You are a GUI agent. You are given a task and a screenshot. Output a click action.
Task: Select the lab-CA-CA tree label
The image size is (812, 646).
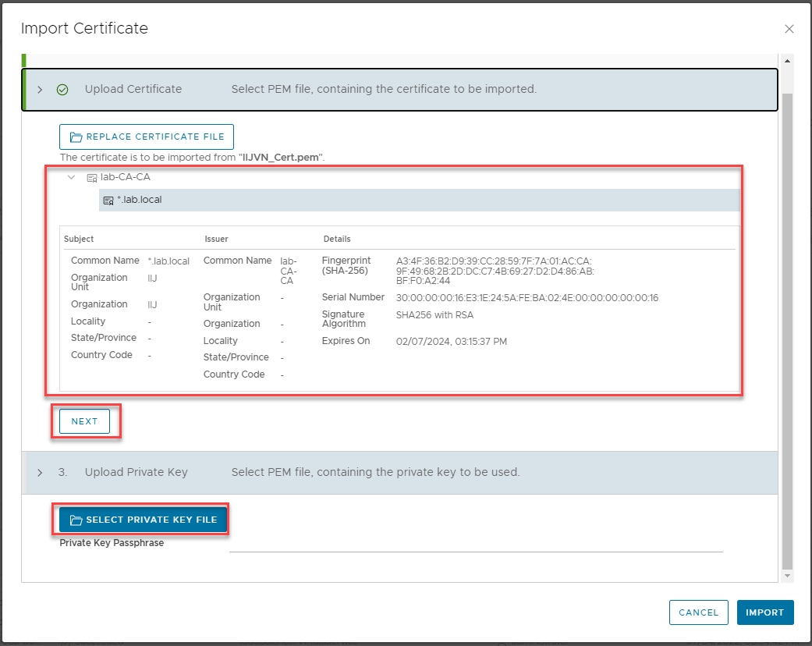coord(125,177)
